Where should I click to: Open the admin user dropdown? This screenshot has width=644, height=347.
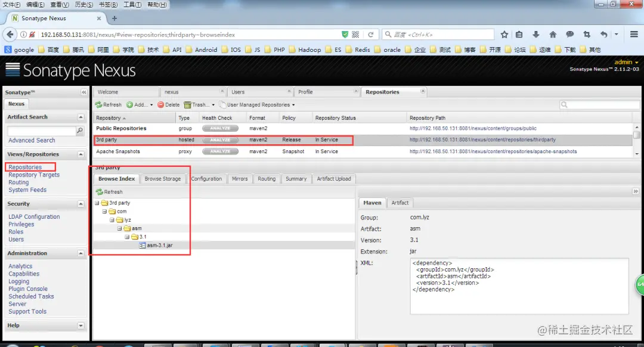coord(626,62)
